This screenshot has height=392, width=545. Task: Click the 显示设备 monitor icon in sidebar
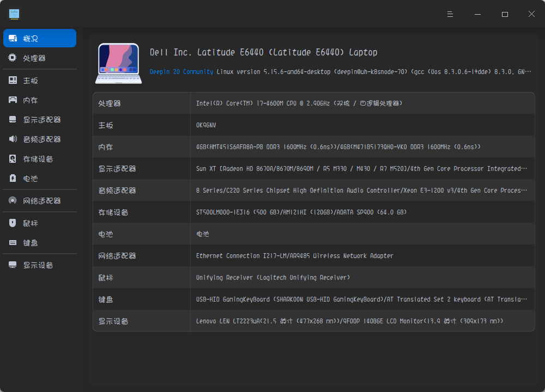[13, 265]
